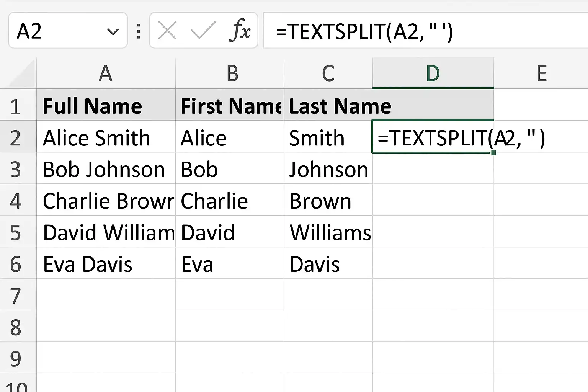Open Insert Function fx icon

pyautogui.click(x=240, y=30)
